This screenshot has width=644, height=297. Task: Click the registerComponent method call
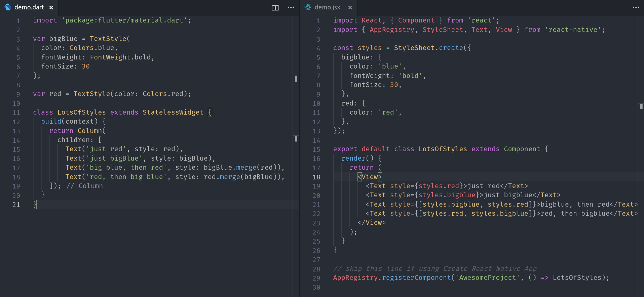[416, 278]
